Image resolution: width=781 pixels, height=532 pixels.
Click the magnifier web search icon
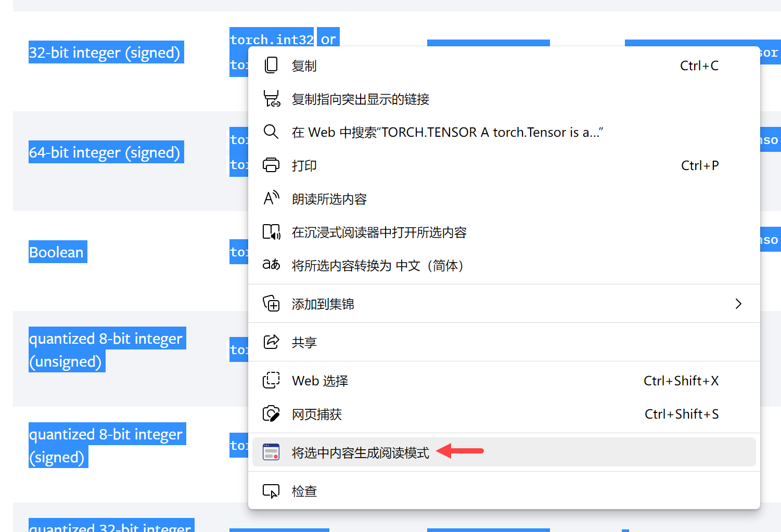tap(271, 132)
